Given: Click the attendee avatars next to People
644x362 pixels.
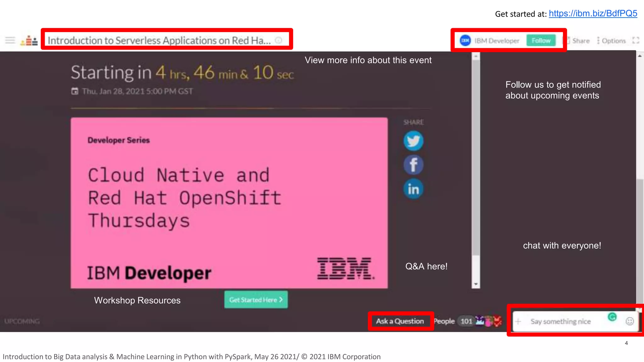Looking at the screenshot, I should pos(489,321).
